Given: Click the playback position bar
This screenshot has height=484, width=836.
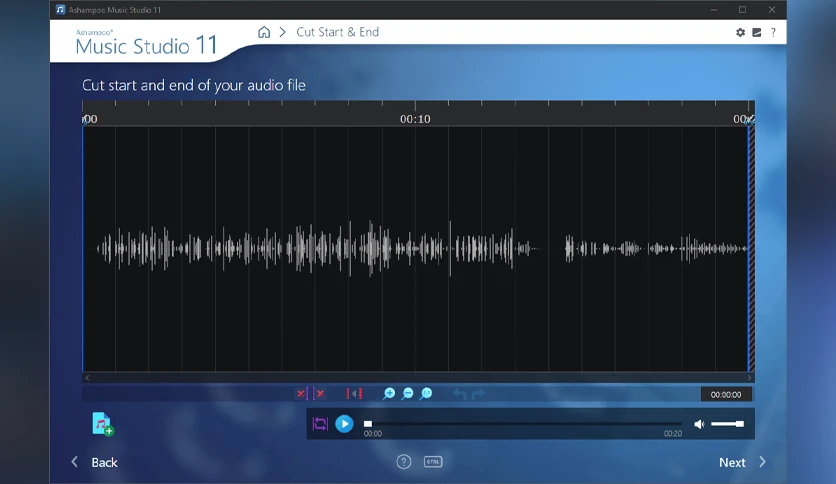Looking at the screenshot, I should 523,424.
